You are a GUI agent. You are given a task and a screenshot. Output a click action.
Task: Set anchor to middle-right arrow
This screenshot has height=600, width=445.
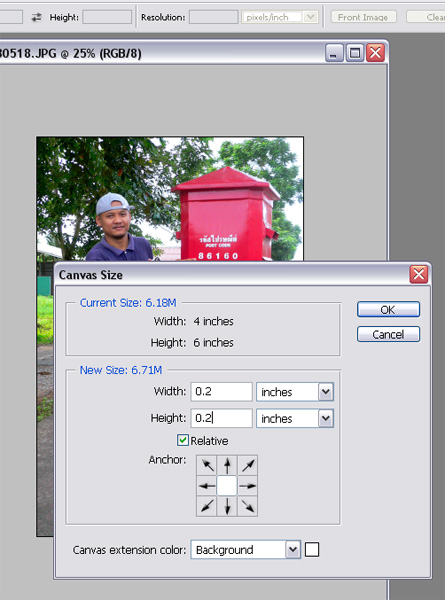point(247,486)
